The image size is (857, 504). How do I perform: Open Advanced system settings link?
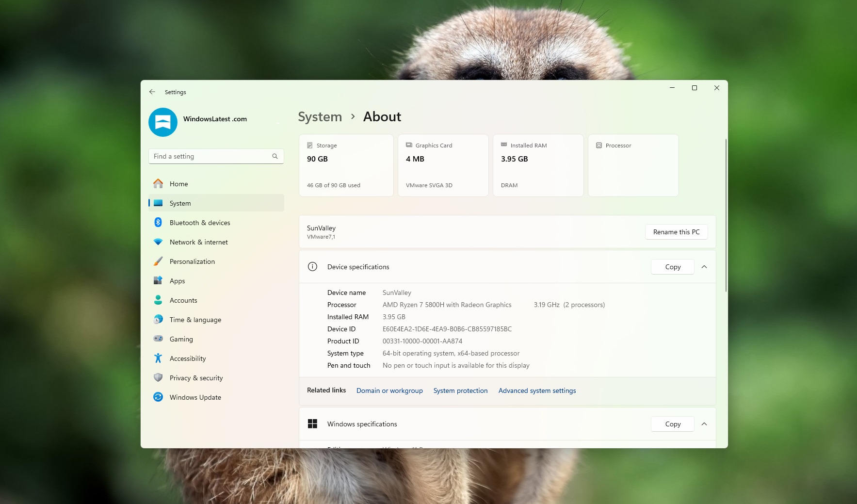[x=537, y=390]
